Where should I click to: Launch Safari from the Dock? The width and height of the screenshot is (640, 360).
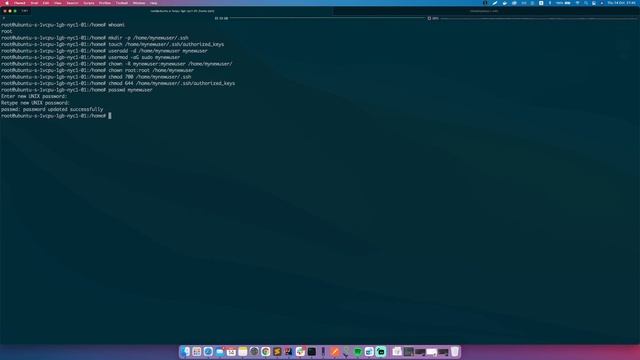tap(208, 351)
